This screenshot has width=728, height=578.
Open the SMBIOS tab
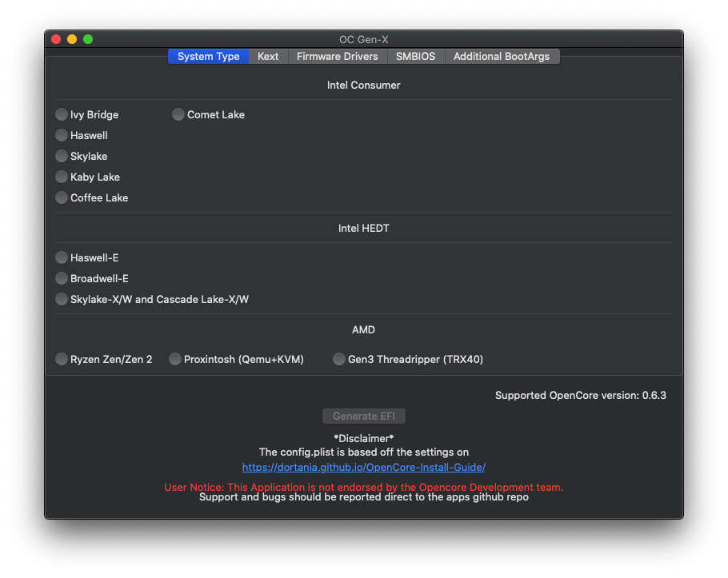point(415,57)
